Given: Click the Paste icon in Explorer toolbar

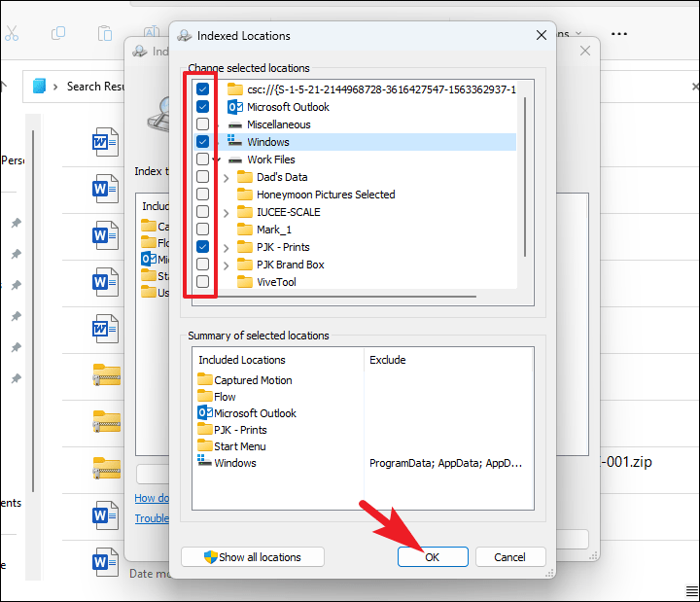Looking at the screenshot, I should [x=105, y=33].
